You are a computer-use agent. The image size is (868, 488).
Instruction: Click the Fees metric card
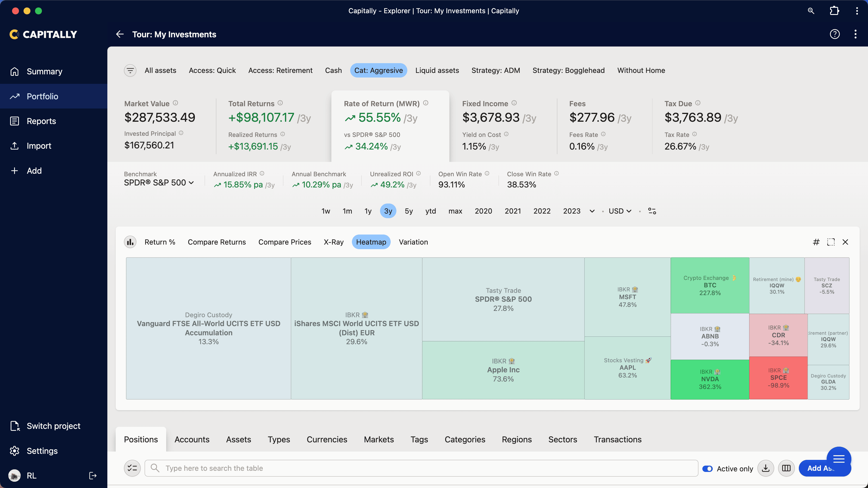coord(604,126)
